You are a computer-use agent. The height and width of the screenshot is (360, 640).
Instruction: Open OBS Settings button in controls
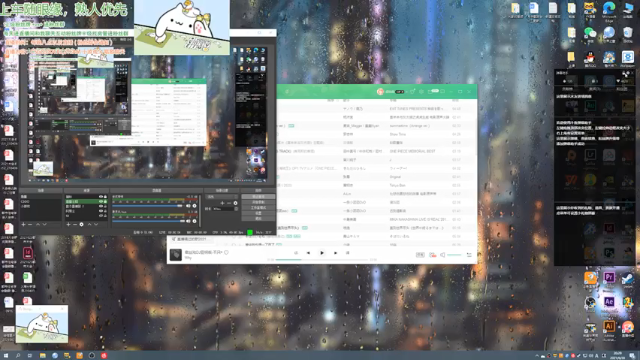tap(258, 213)
